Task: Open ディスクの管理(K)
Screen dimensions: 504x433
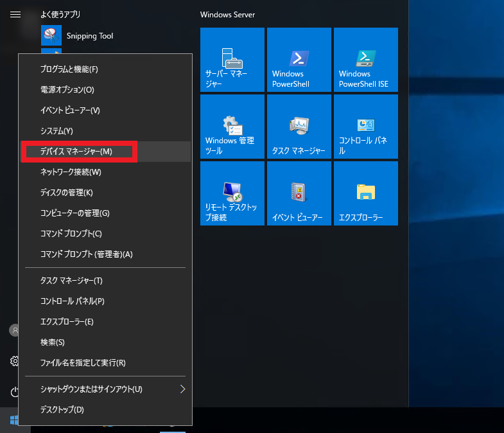Action: point(105,193)
